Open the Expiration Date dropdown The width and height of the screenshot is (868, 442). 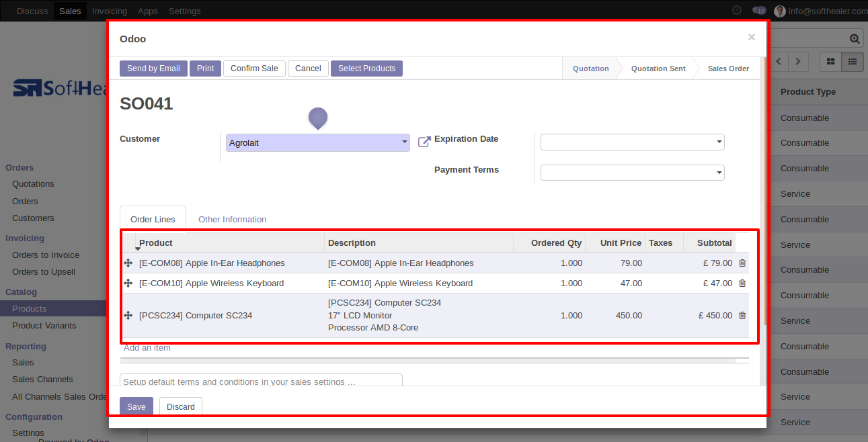633,142
